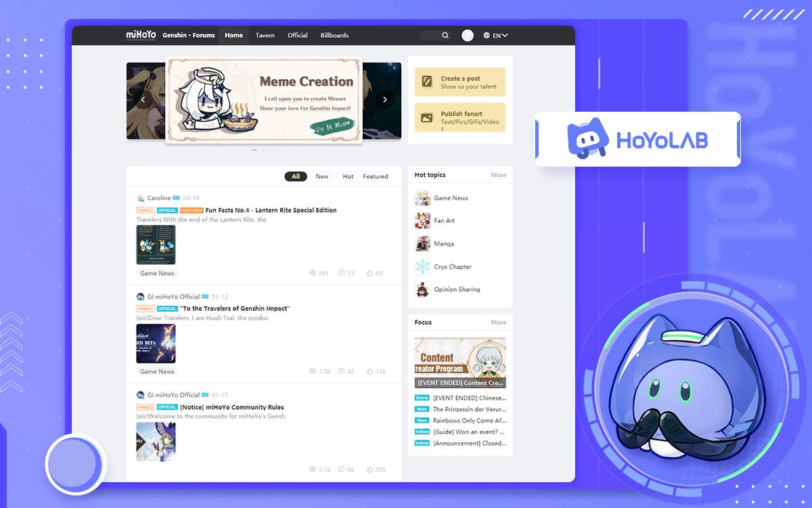
Task: Select the Hot filter pill
Action: 347,176
